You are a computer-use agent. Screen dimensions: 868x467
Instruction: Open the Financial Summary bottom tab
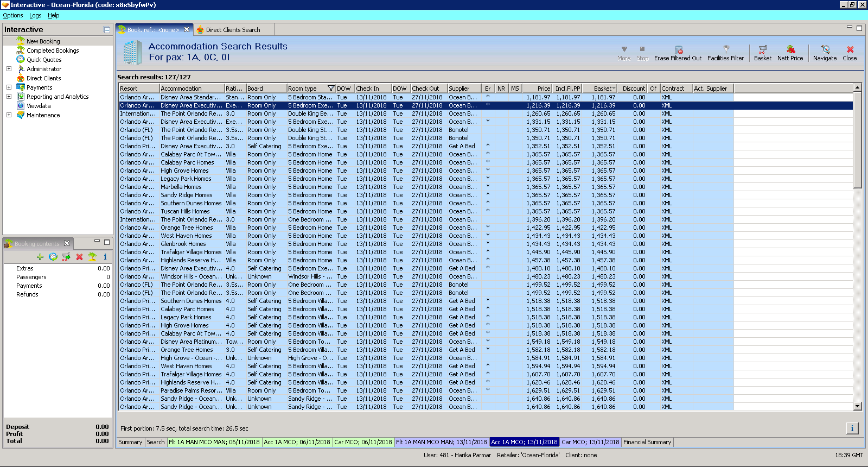647,442
